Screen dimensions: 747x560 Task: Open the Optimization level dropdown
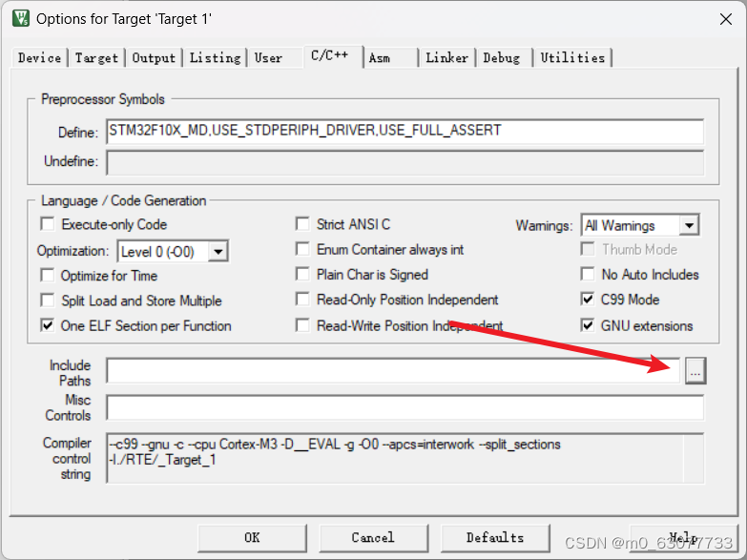(x=218, y=251)
